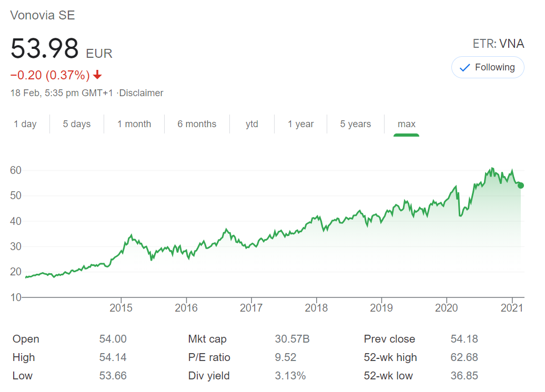Click the P/E ratio value 9.52
This screenshot has height=392, width=545.
tap(285, 357)
